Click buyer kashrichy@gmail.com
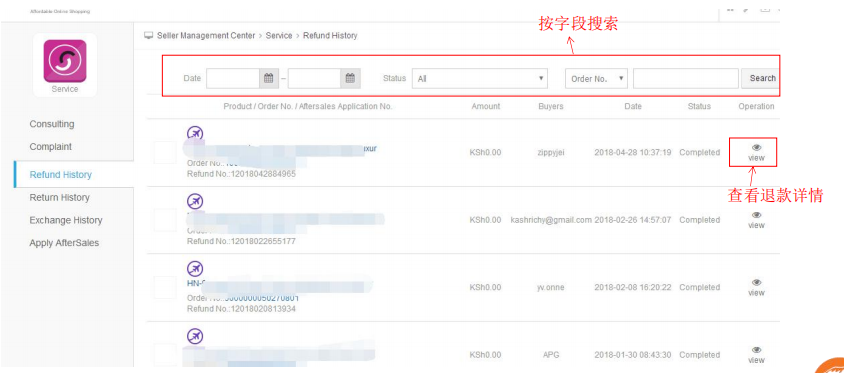 click(x=551, y=220)
